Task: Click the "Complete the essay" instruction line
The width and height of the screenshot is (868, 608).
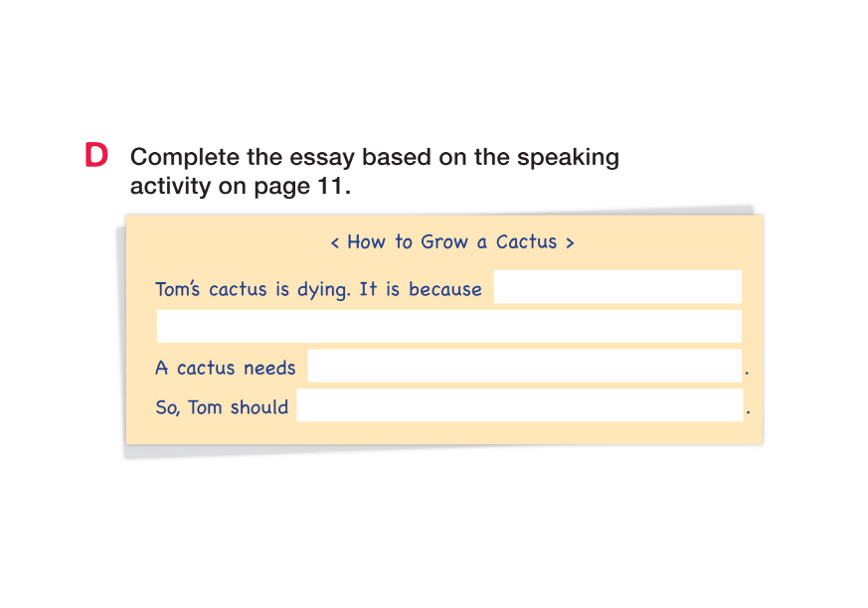Action: (x=375, y=157)
